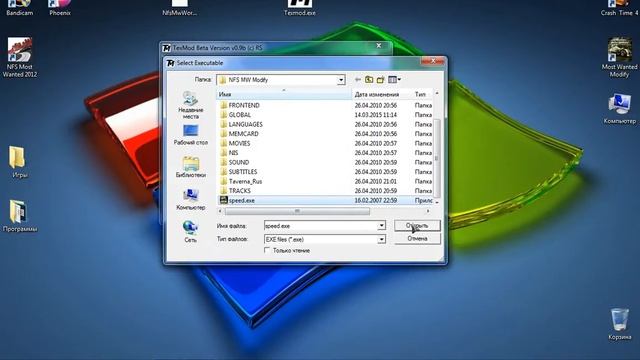Select the NIS folder
640x360 pixels.
(233, 153)
